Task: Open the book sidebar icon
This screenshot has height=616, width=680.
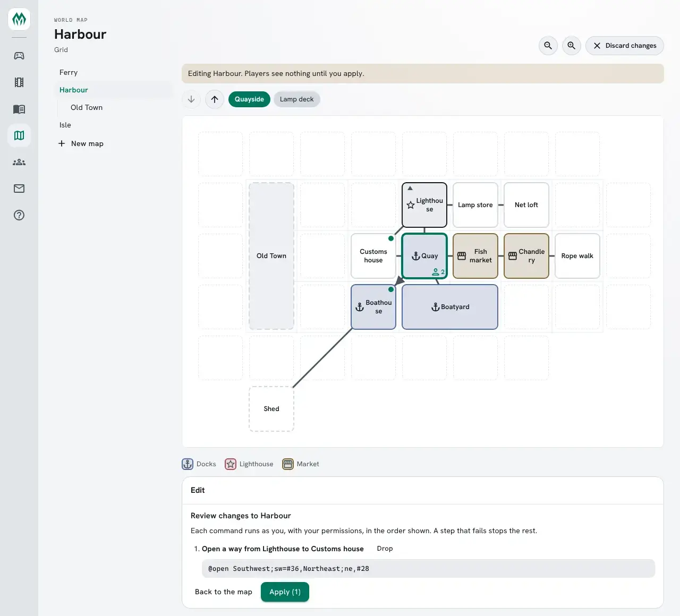Action: [19, 109]
